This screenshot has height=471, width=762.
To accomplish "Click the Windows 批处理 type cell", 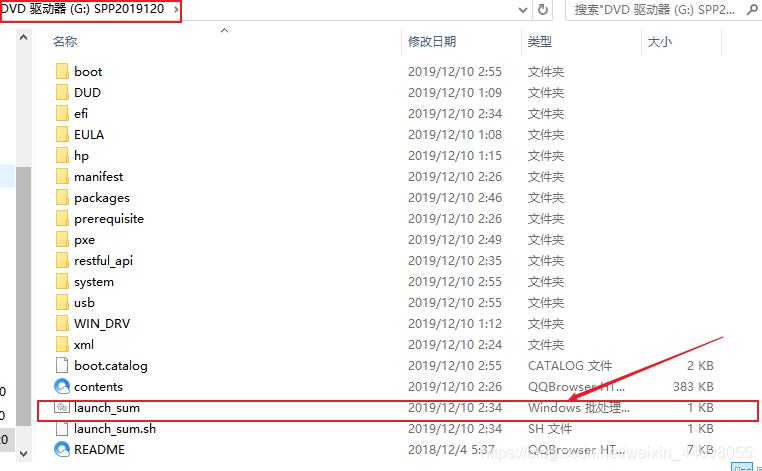I will point(579,407).
